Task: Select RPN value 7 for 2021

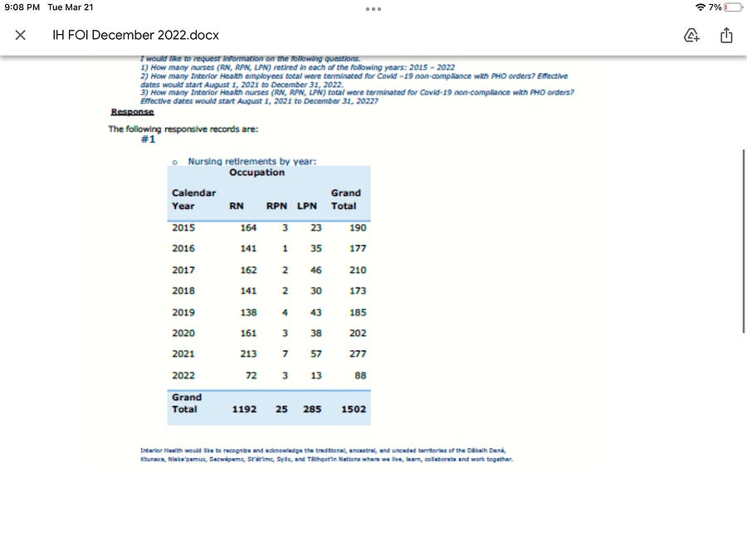Action: pyautogui.click(x=285, y=353)
